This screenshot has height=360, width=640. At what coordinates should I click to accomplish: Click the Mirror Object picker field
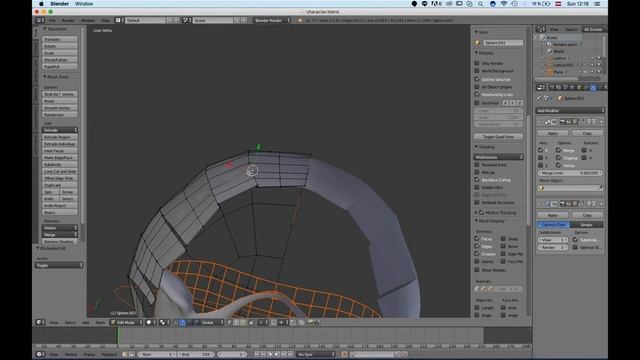pyautogui.click(x=570, y=188)
